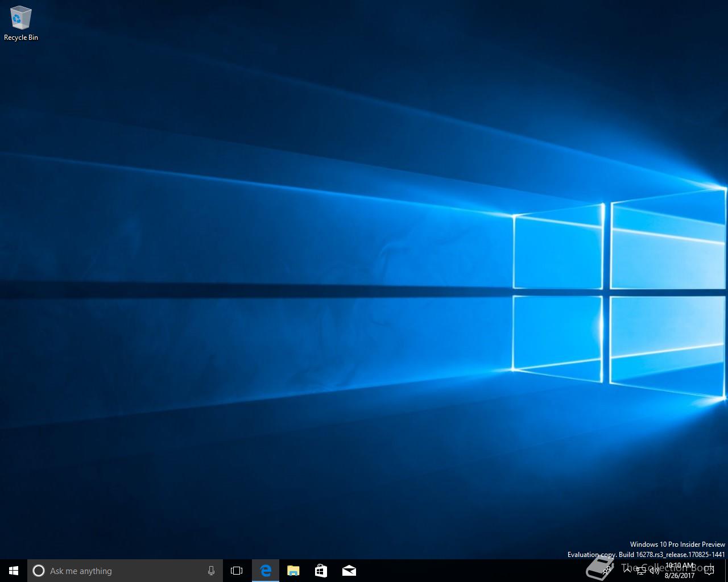
Task: Open the People icon in the taskbar
Action: pos(607,571)
